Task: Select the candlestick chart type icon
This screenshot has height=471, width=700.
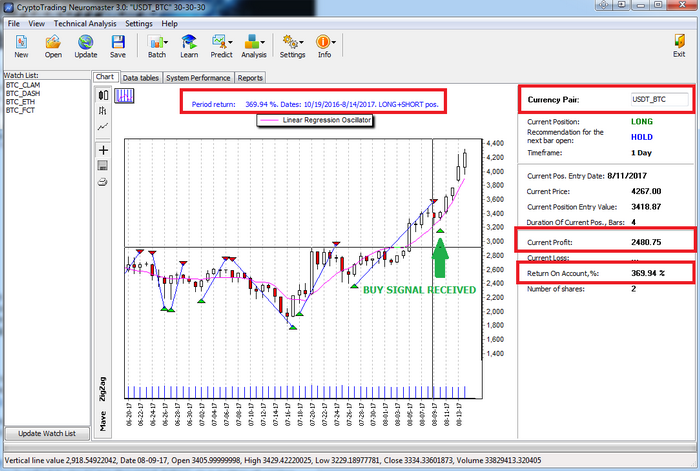Action: (103, 95)
